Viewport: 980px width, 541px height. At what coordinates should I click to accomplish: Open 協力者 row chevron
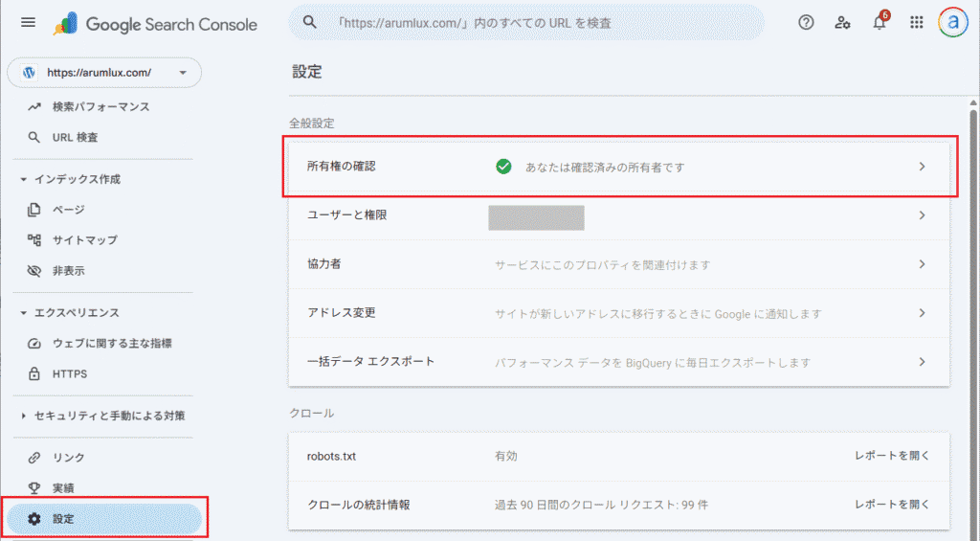922,264
